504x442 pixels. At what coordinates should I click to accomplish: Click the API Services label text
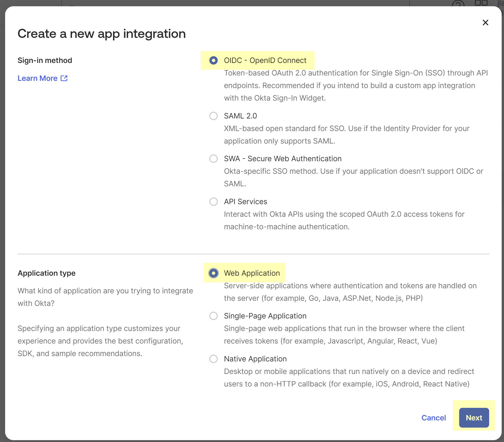[245, 202]
